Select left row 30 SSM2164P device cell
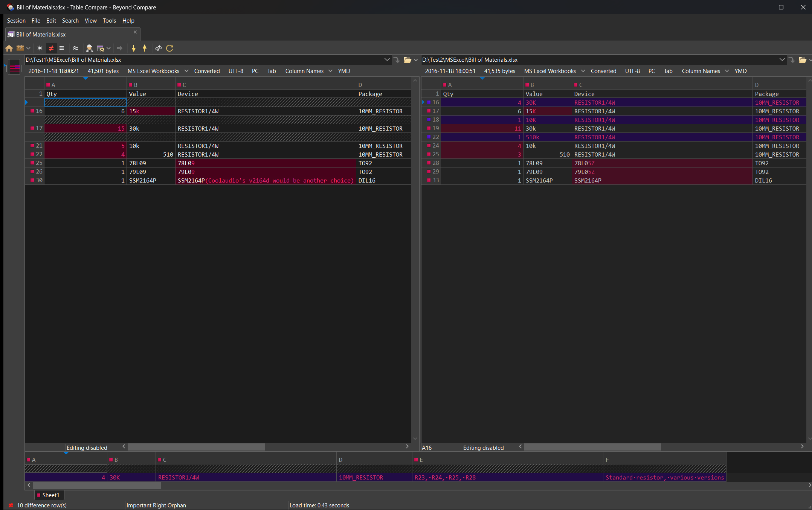This screenshot has height=510, width=812. point(266,180)
